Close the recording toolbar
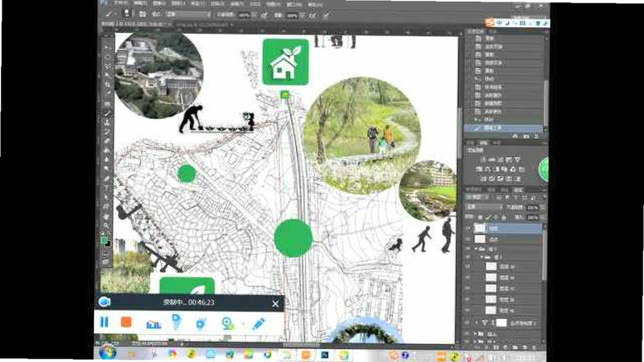Viewport: 644px width, 362px height. tap(275, 303)
